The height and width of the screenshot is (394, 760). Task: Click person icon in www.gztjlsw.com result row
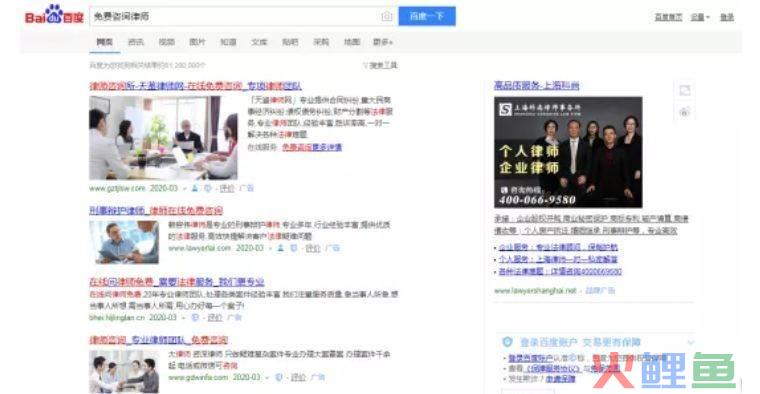[195, 188]
